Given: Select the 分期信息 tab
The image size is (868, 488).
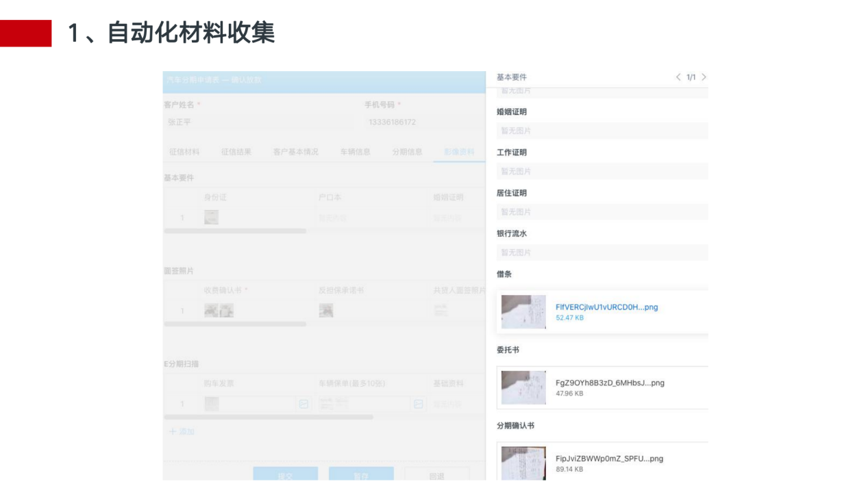Looking at the screenshot, I should pyautogui.click(x=407, y=152).
